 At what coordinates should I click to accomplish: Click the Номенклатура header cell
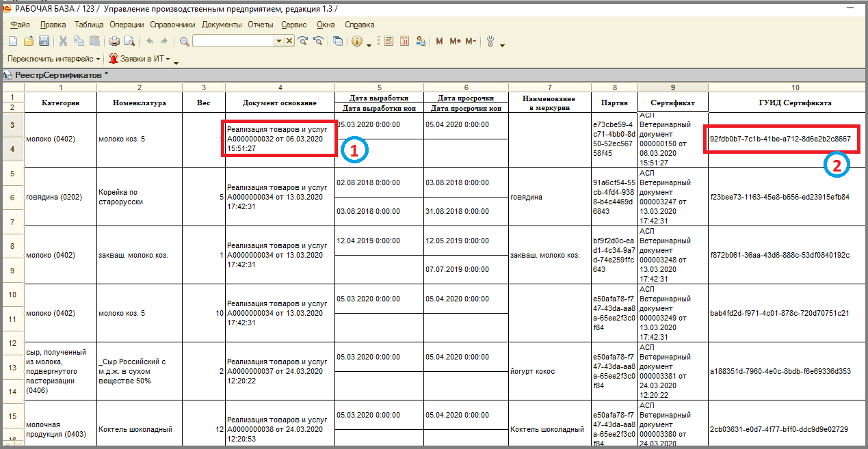pyautogui.click(x=140, y=103)
